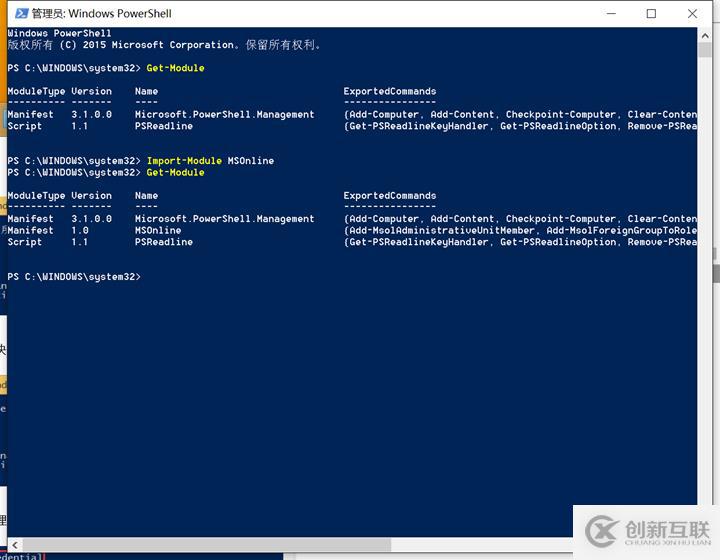720x560 pixels.
Task: Click the vertical scrollbar thumb
Action: [x=705, y=50]
